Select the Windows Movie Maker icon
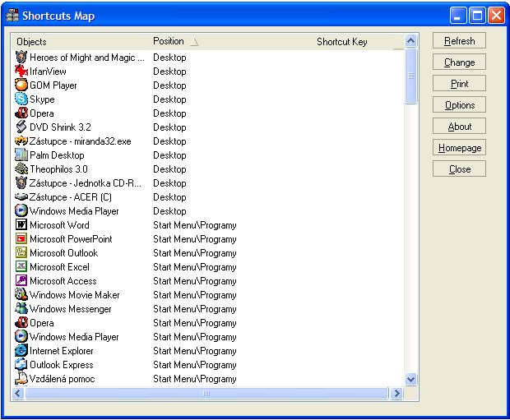Viewport: 510px width, 420px height. click(x=21, y=295)
